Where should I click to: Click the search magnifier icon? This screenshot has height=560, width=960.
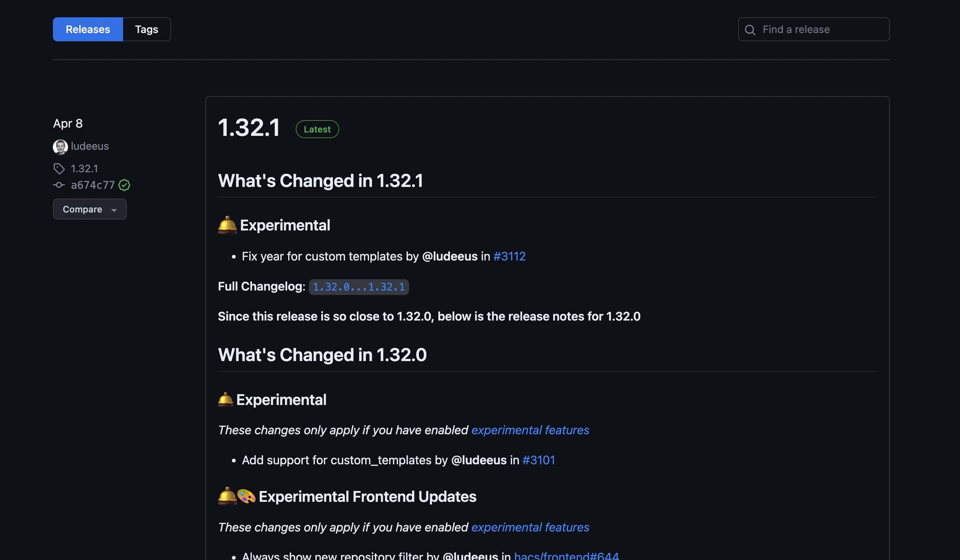(x=750, y=30)
